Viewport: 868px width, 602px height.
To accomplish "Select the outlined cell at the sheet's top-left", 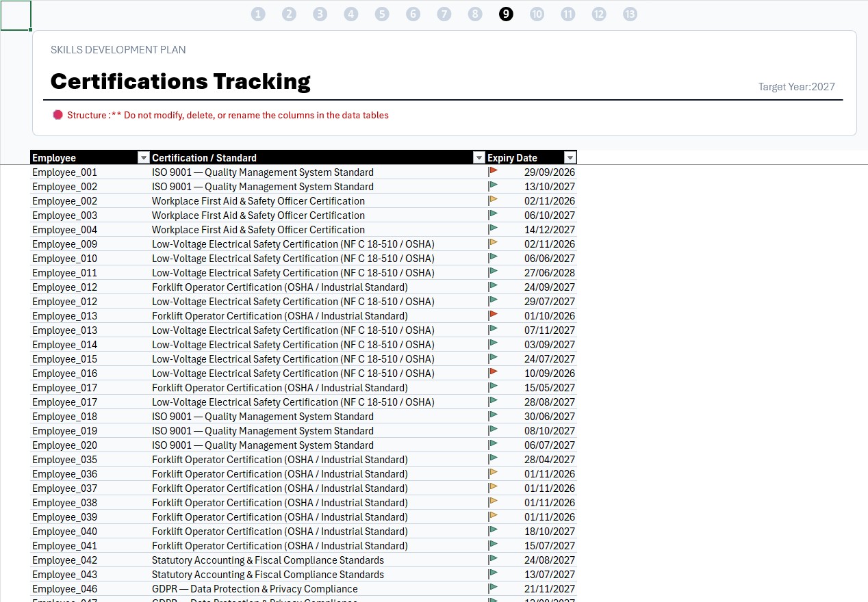I will click(16, 15).
